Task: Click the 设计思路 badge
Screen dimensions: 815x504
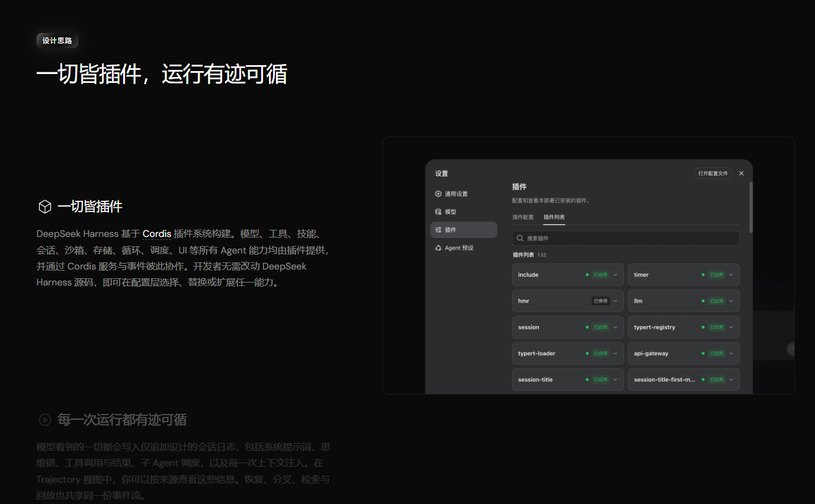Action: click(57, 41)
